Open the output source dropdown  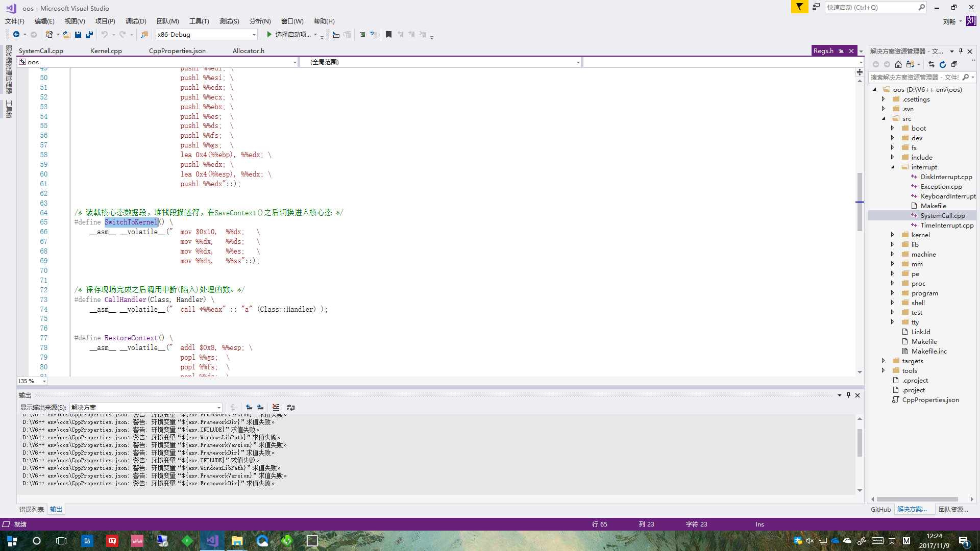(219, 408)
